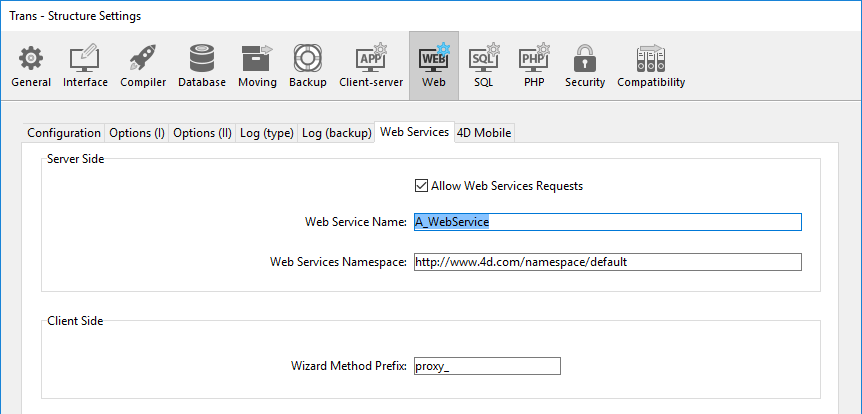Open Client-server settings
The width and height of the screenshot is (862, 414).
click(x=371, y=66)
